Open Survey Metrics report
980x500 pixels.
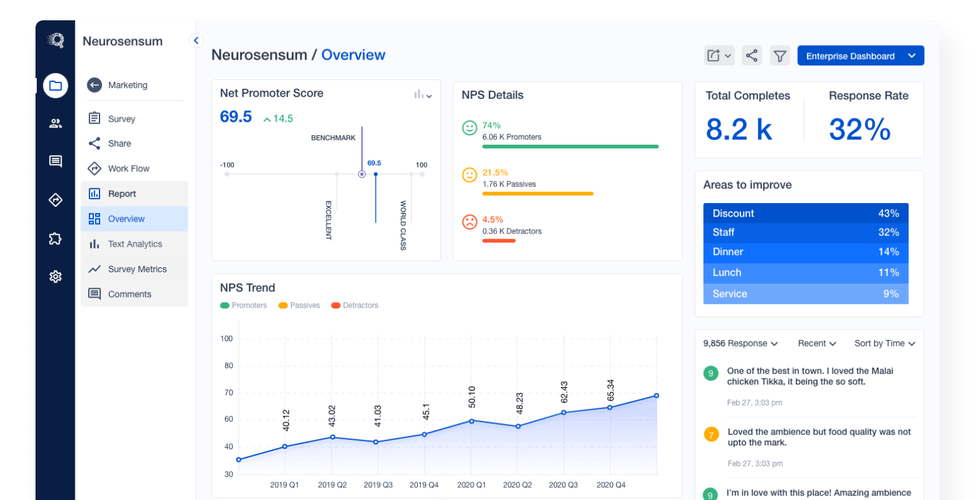pos(134,269)
